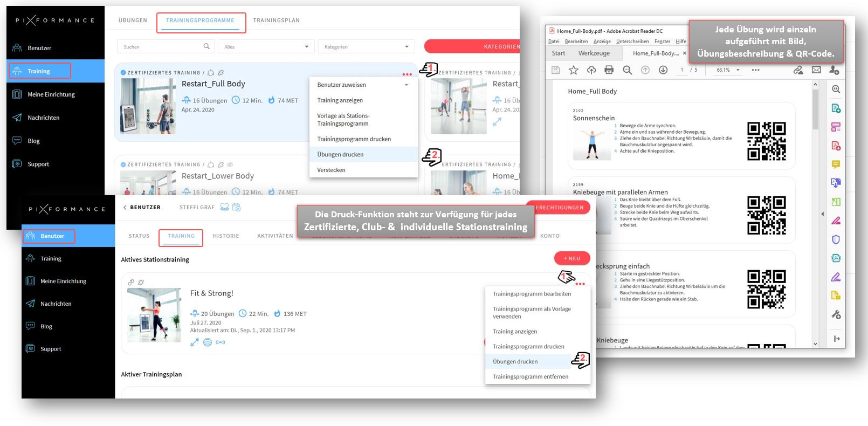868x426 pixels.
Task: Print the PDF via Acrobat printer icon
Action: (609, 70)
